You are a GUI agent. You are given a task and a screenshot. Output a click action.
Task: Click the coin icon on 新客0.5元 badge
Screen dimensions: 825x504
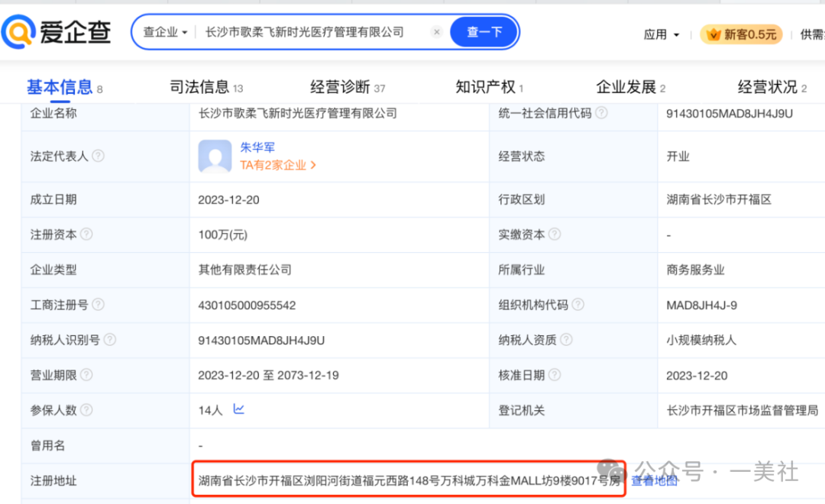714,34
